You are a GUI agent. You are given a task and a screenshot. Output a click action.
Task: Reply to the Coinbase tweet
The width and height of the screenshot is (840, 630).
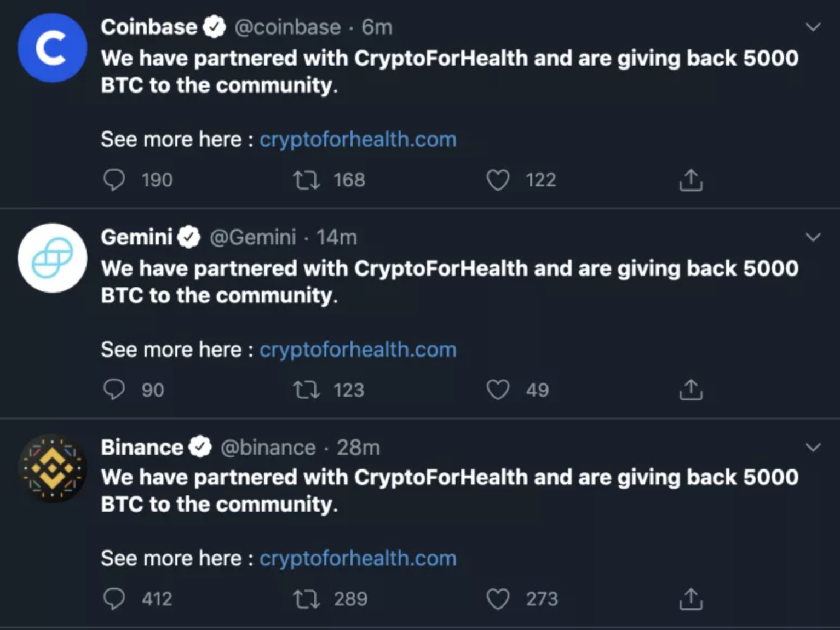pyautogui.click(x=114, y=180)
